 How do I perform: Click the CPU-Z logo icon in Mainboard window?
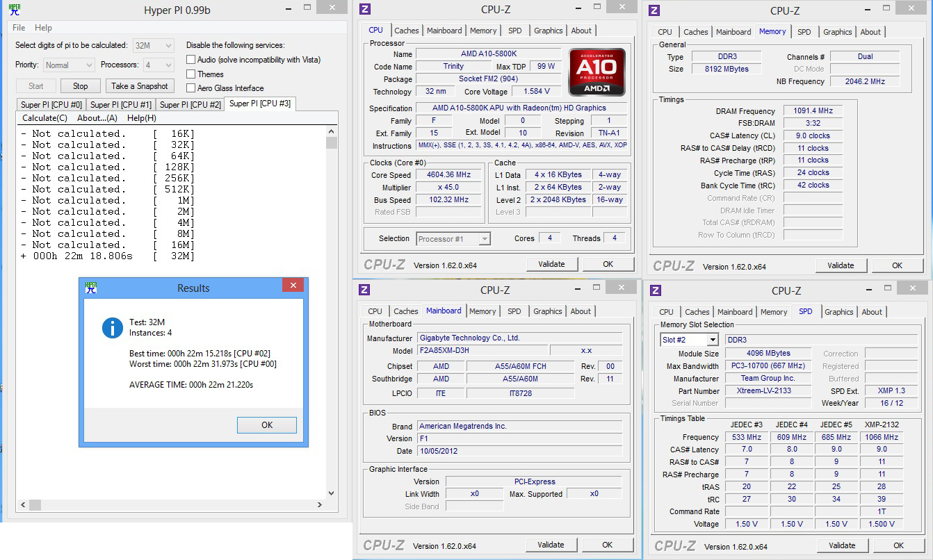(x=364, y=290)
